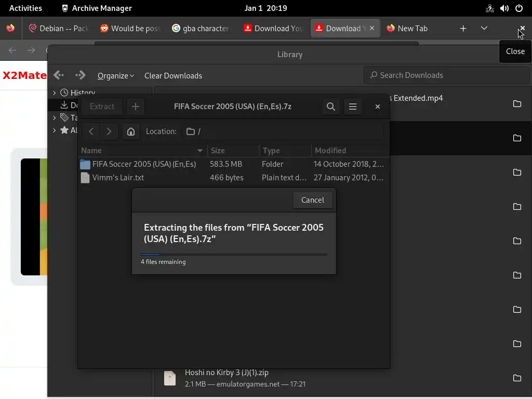Select the Vimm's Lair.txt file icon
Image resolution: width=532 pixels, height=399 pixels.
tap(85, 178)
